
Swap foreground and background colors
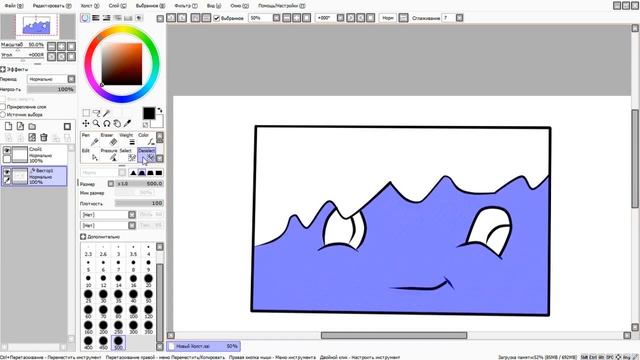[x=160, y=110]
